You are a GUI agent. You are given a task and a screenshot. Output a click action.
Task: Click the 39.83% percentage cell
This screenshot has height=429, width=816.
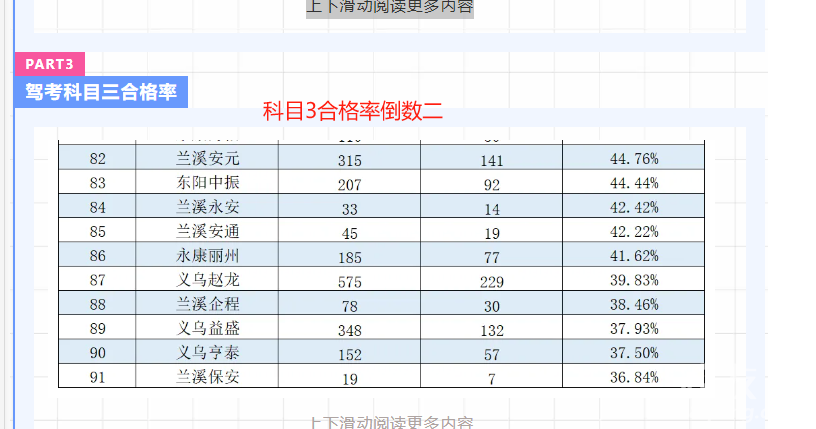point(633,279)
